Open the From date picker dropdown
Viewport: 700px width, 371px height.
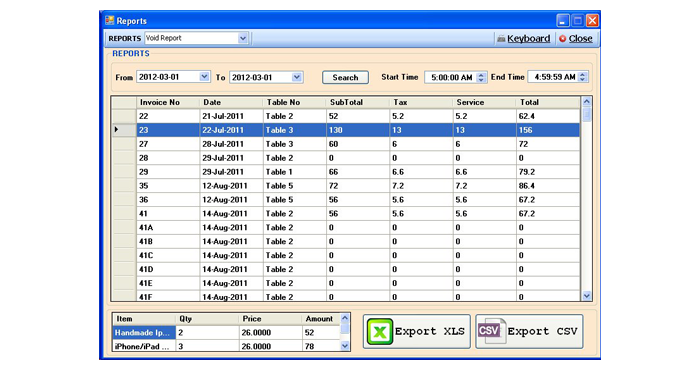(x=204, y=77)
